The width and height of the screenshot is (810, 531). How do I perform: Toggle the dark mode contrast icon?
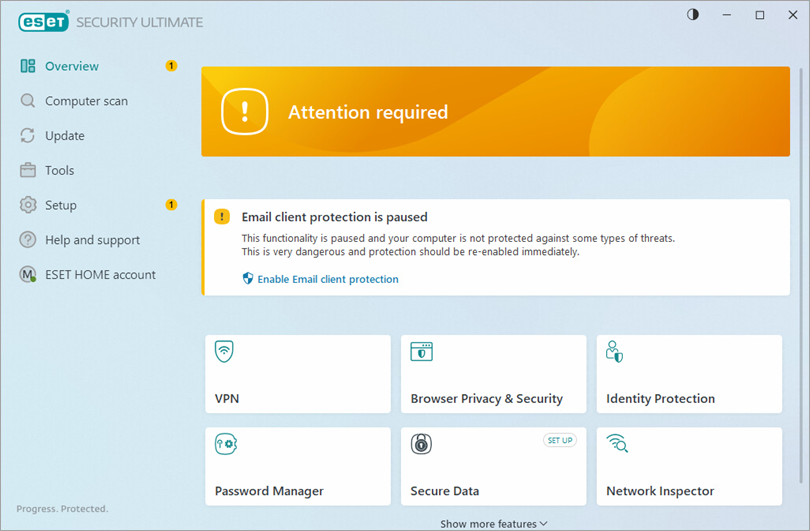693,14
